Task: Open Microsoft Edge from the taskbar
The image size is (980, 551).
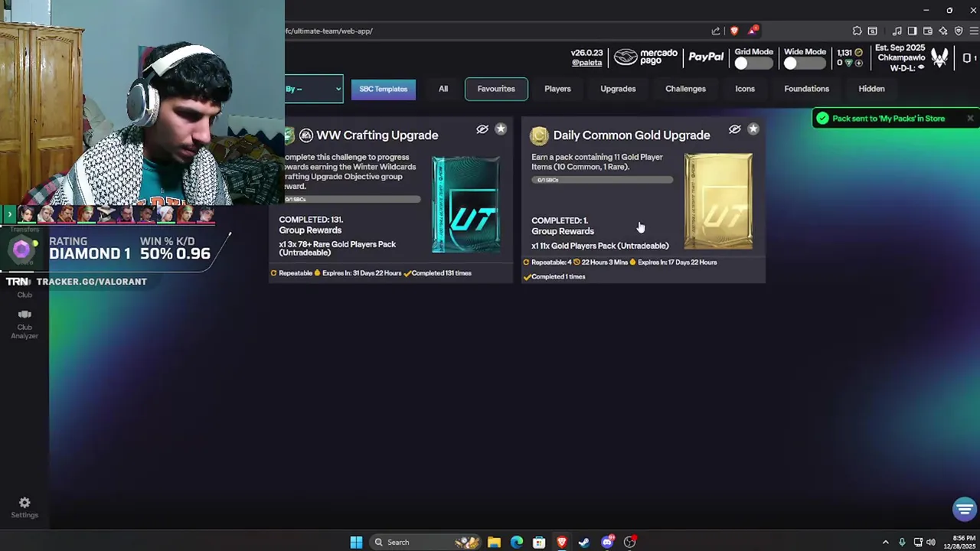Action: [x=517, y=542]
